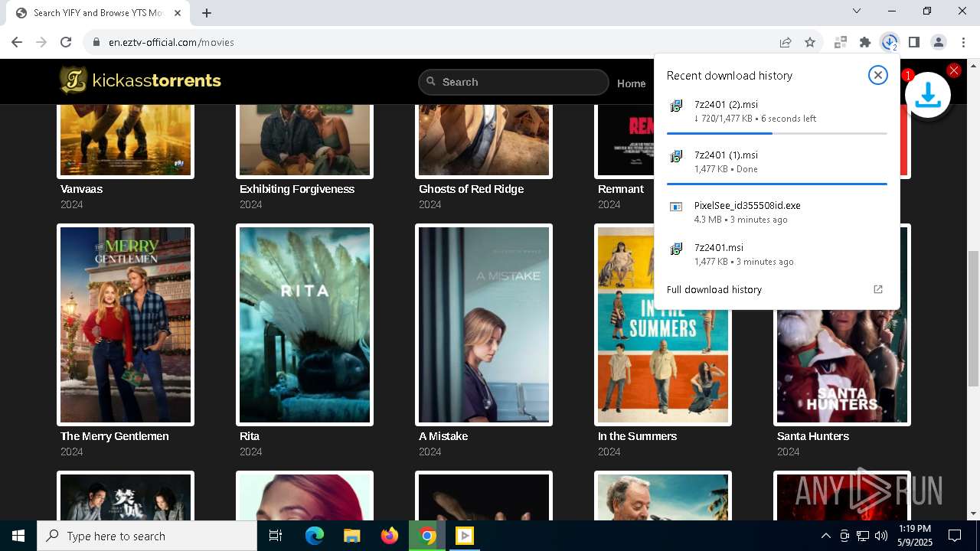Viewport: 980px width, 551px height.
Task: Open the Remnant title link
Action: [x=621, y=188]
